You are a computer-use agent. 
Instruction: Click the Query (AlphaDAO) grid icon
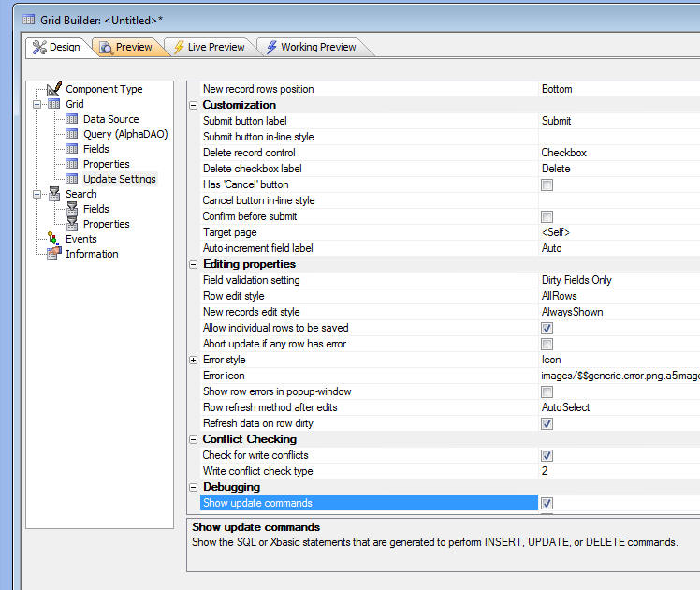pos(71,134)
